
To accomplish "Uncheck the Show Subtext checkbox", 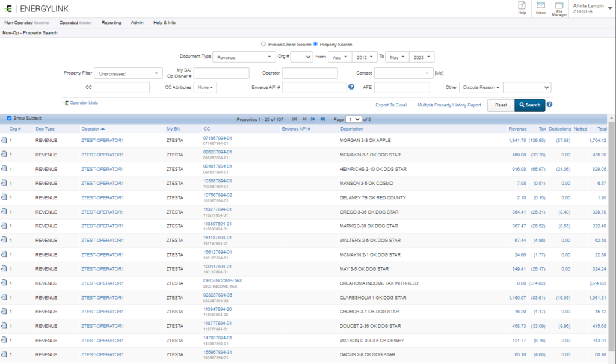I will click(x=9, y=118).
